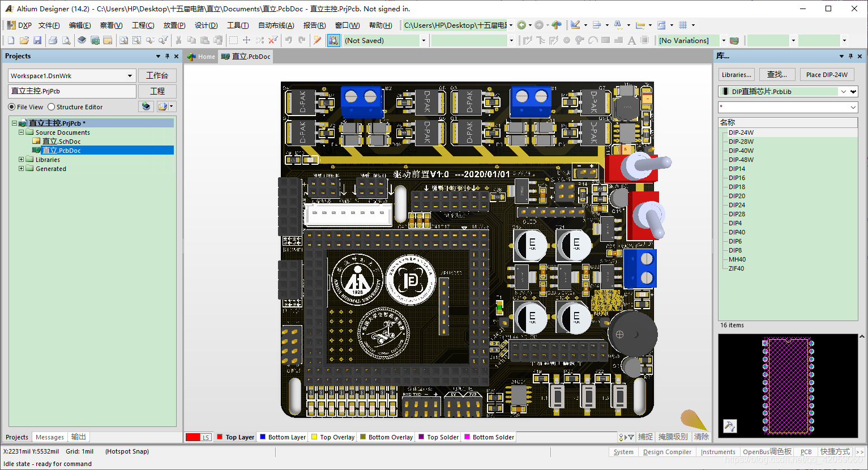Screen dimensions: 868x470
Task: Click the Libraries... button
Action: [737, 75]
